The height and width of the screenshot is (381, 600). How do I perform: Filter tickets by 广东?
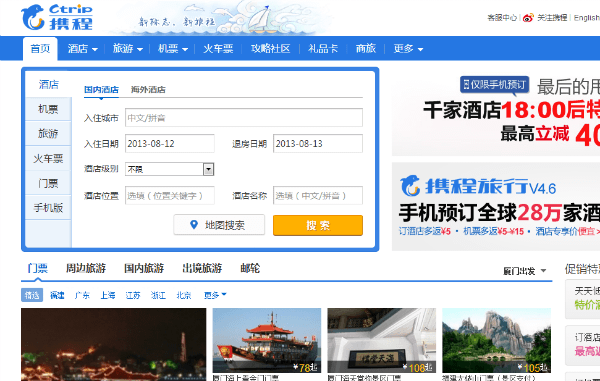82,295
